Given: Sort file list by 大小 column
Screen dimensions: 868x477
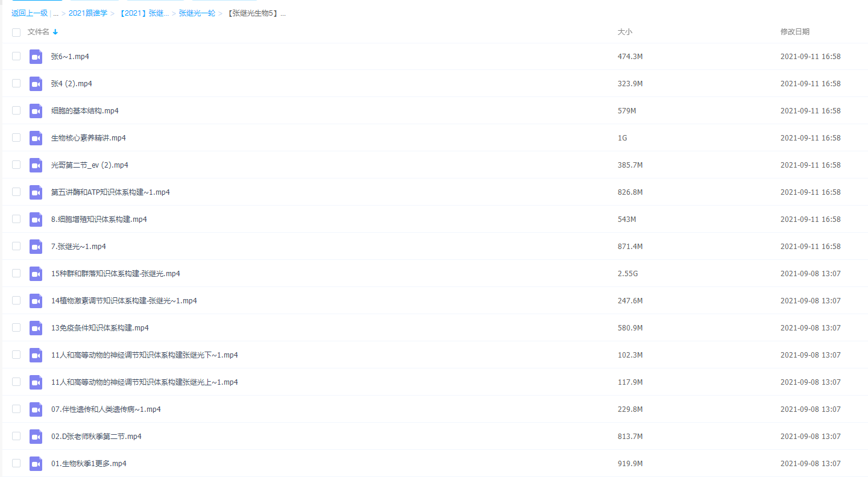Looking at the screenshot, I should tap(624, 32).
